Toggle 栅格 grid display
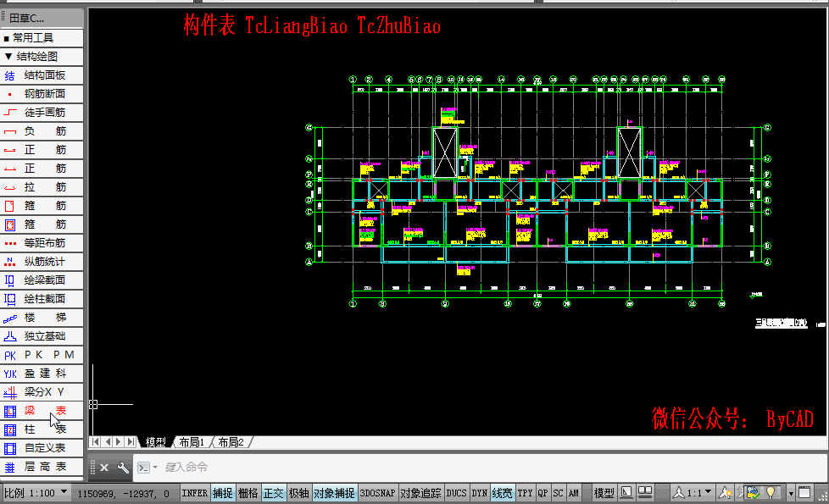829x504 pixels. pos(248,493)
